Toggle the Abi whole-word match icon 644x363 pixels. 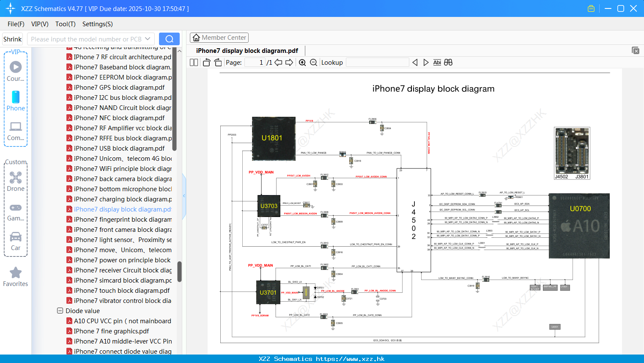click(437, 63)
